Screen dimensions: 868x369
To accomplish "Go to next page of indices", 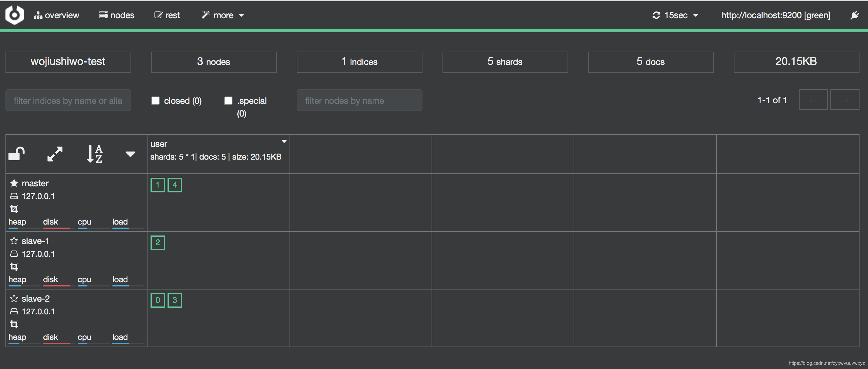I will [844, 100].
